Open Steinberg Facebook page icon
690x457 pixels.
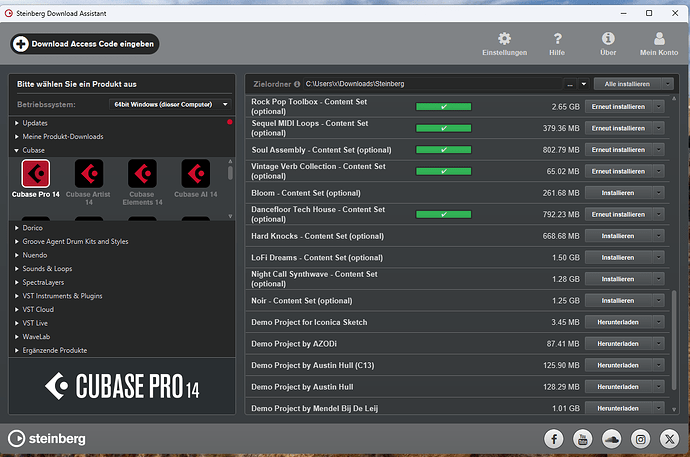(x=554, y=439)
